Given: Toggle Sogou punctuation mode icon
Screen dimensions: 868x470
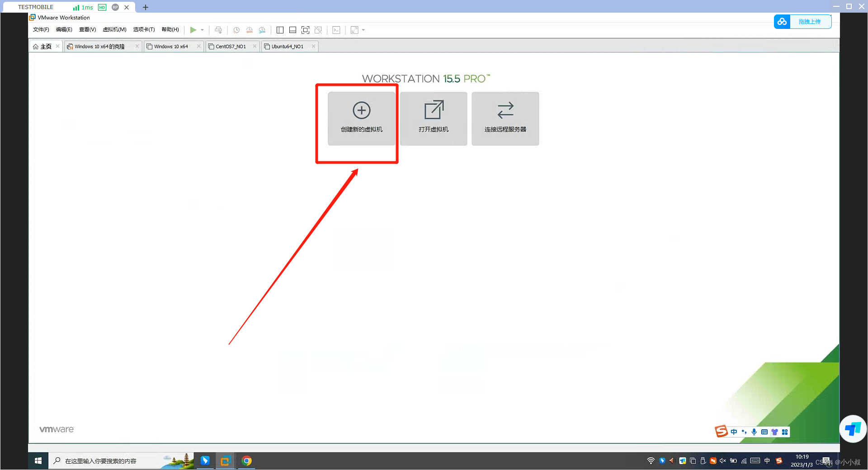Looking at the screenshot, I should click(x=744, y=432).
